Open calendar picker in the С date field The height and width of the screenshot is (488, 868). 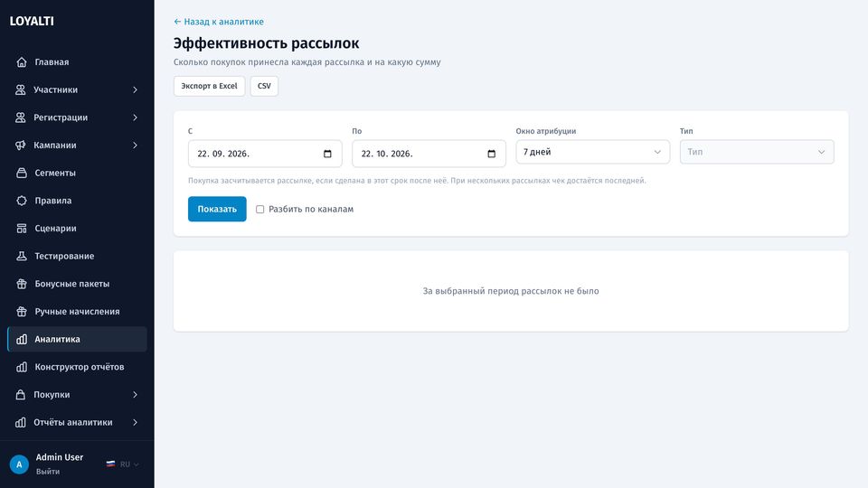click(x=327, y=154)
